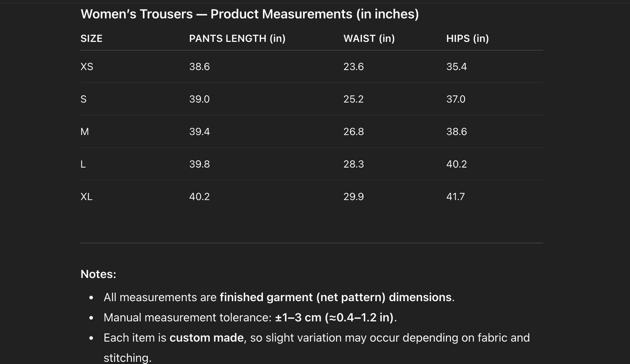Select the XS size row label
The height and width of the screenshot is (364, 630).
pos(87,67)
